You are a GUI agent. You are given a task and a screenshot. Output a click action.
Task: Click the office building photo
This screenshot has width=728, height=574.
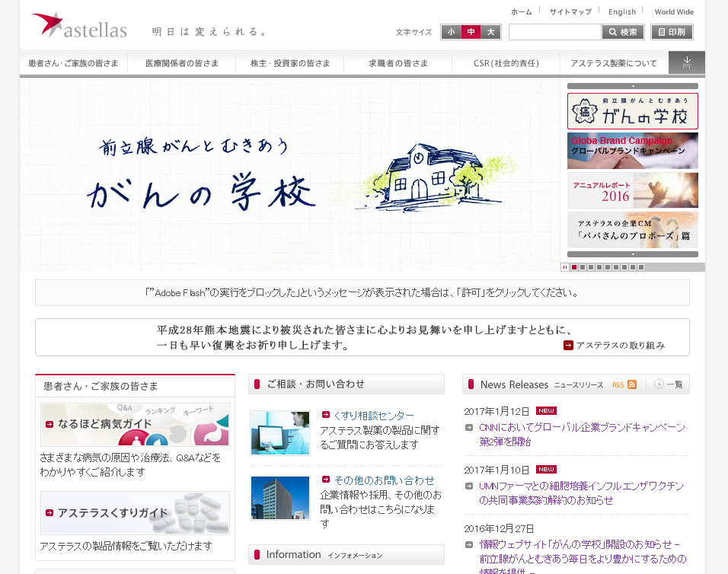click(x=280, y=497)
